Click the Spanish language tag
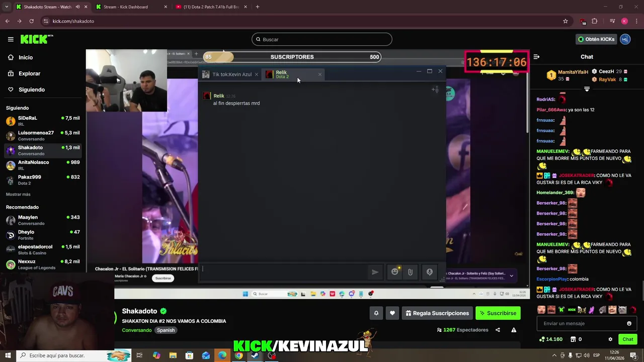Viewport: 644px width, 362px height. click(166, 330)
